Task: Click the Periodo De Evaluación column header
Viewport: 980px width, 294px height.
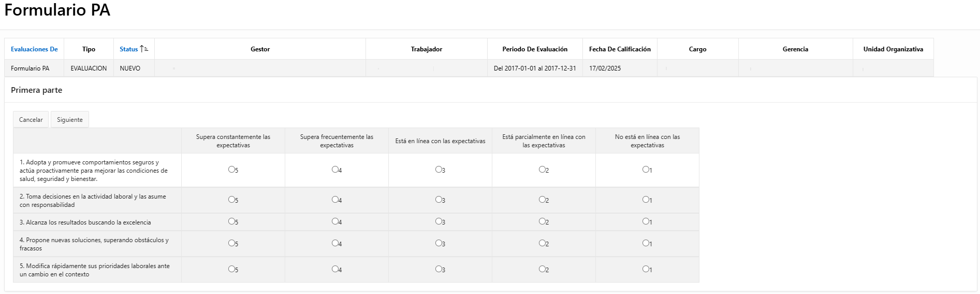Action: (x=535, y=49)
